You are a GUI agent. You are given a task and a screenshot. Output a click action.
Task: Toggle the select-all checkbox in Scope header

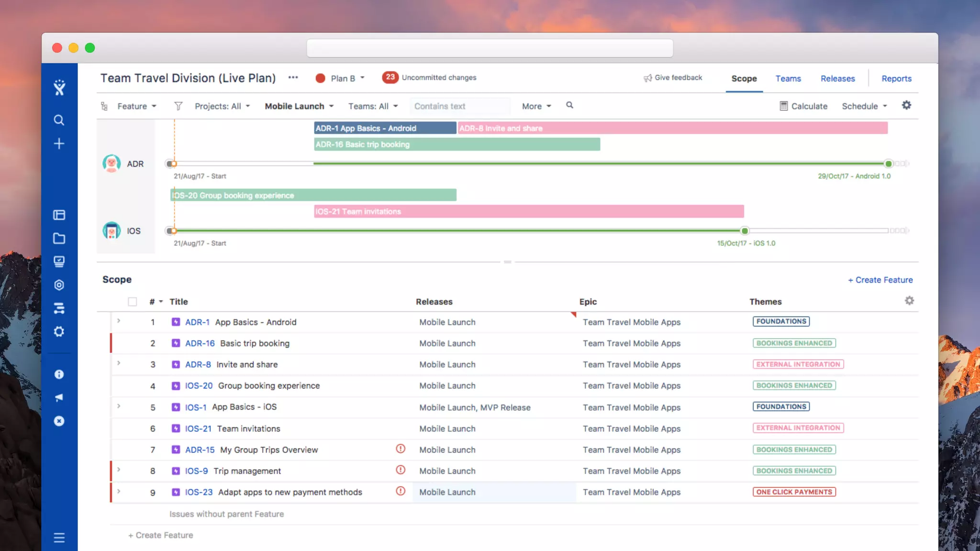pos(133,302)
